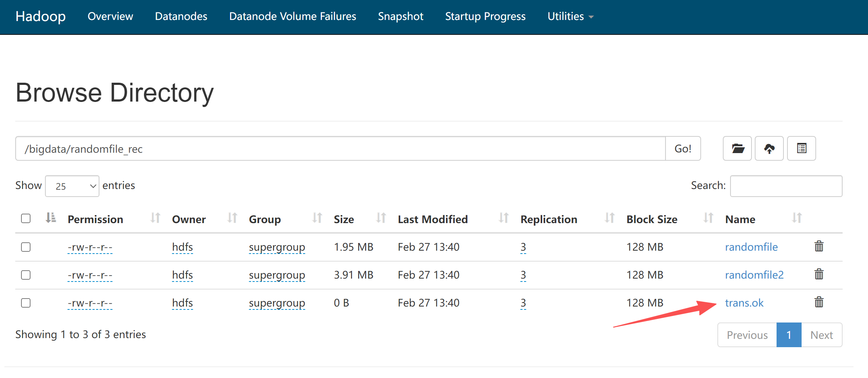Open the trans.ok file link
Screen dimensions: 868x378
click(744, 303)
